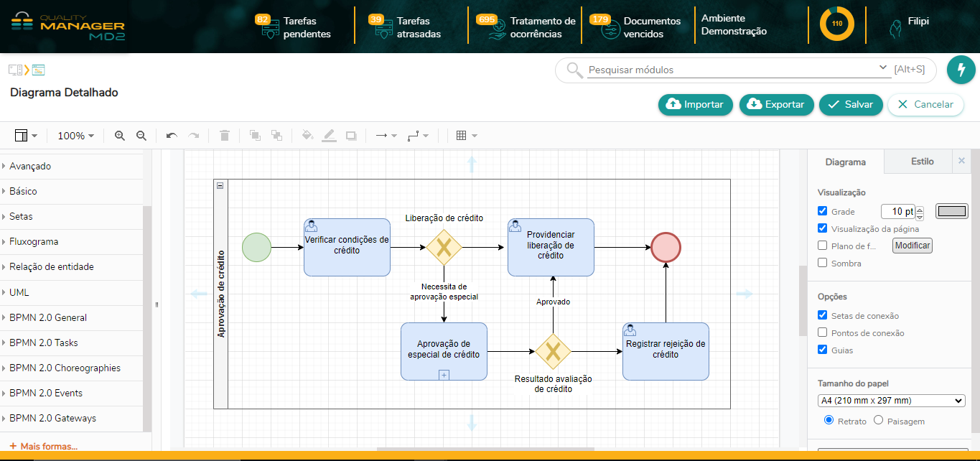The width and height of the screenshot is (980, 461).
Task: Open the view layout picker icon
Action: 22,135
